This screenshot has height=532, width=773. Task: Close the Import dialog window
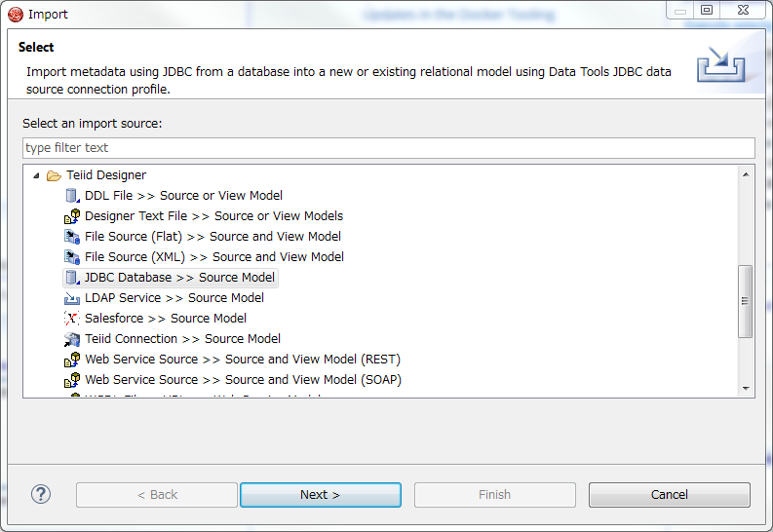coord(743,10)
